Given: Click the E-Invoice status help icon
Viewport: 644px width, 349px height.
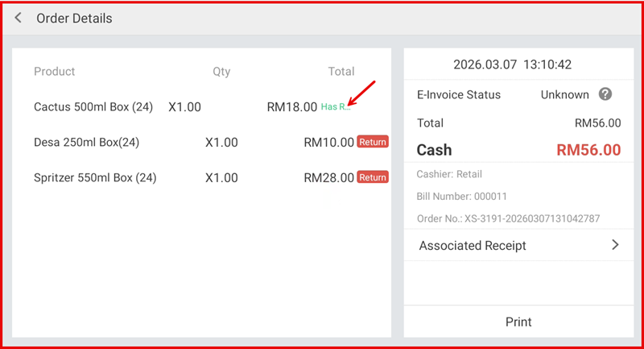Looking at the screenshot, I should click(605, 94).
